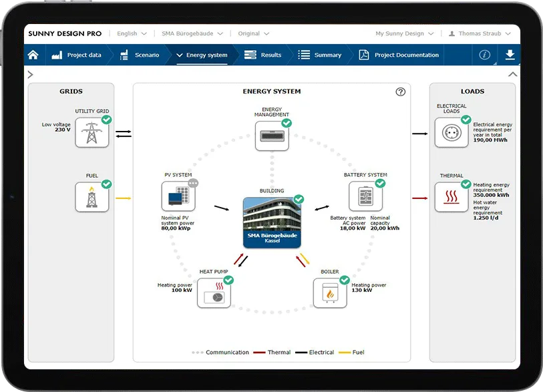The width and height of the screenshot is (543, 392).
Task: Open the Summary step
Action: pos(320,55)
